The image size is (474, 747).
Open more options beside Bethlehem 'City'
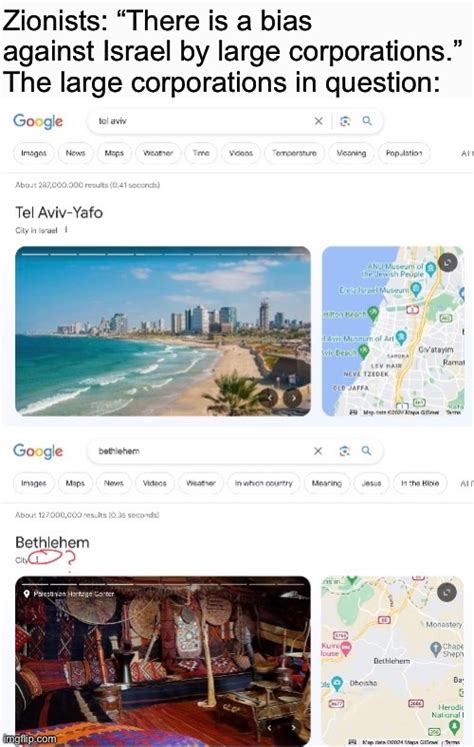tap(37, 559)
